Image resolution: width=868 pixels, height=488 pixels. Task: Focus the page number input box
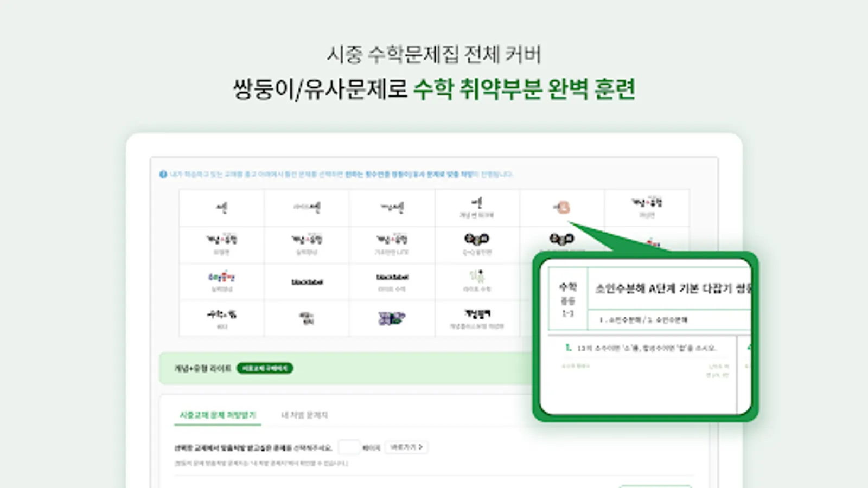click(x=348, y=447)
